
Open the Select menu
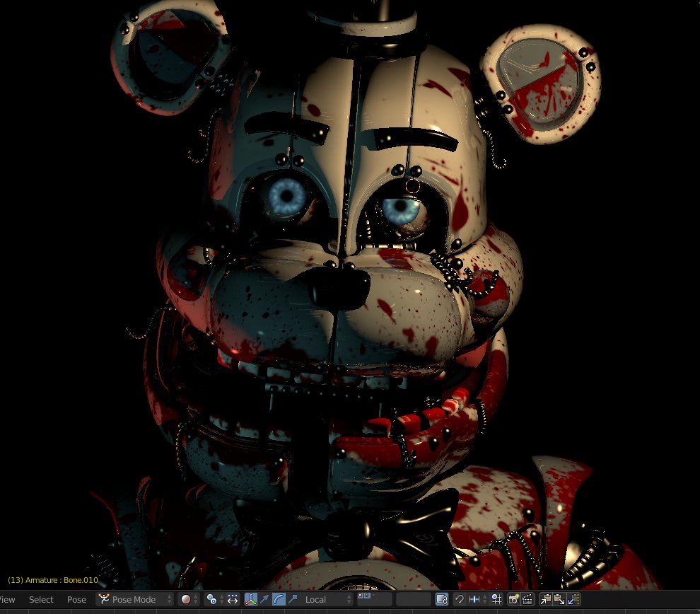pos(41,599)
